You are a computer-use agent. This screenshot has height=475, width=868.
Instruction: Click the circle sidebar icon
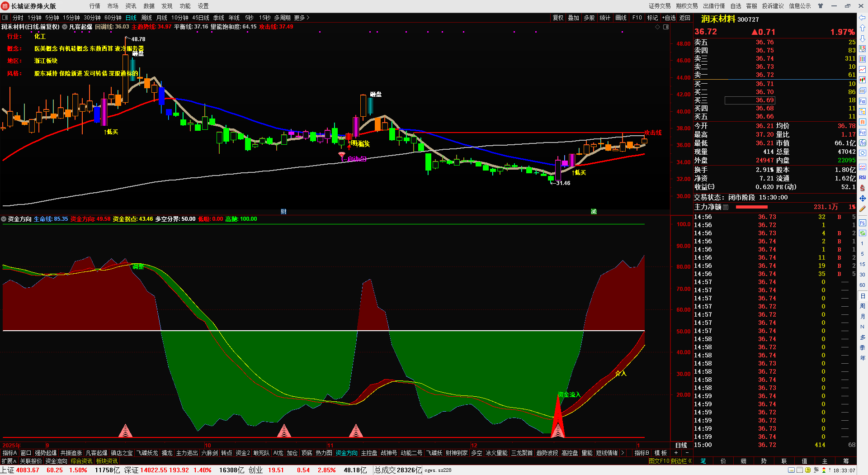pos(863,153)
